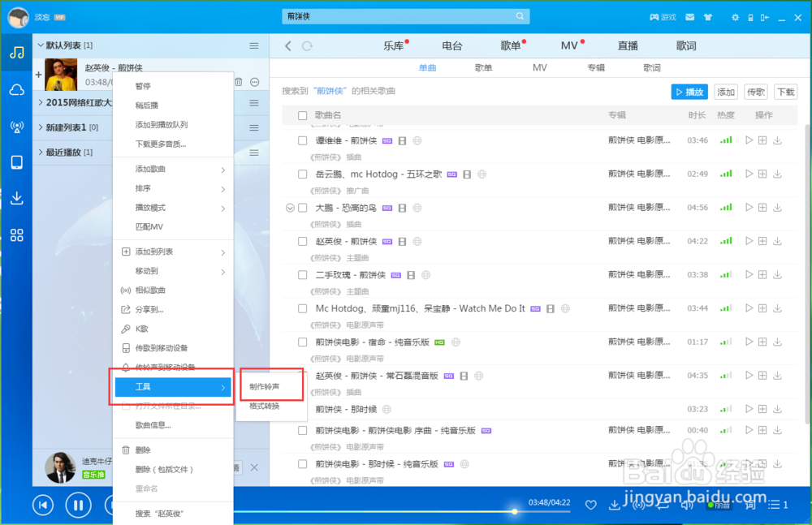Open the apps grid sidebar icon
Viewport: 812px width, 525px height.
(16, 235)
